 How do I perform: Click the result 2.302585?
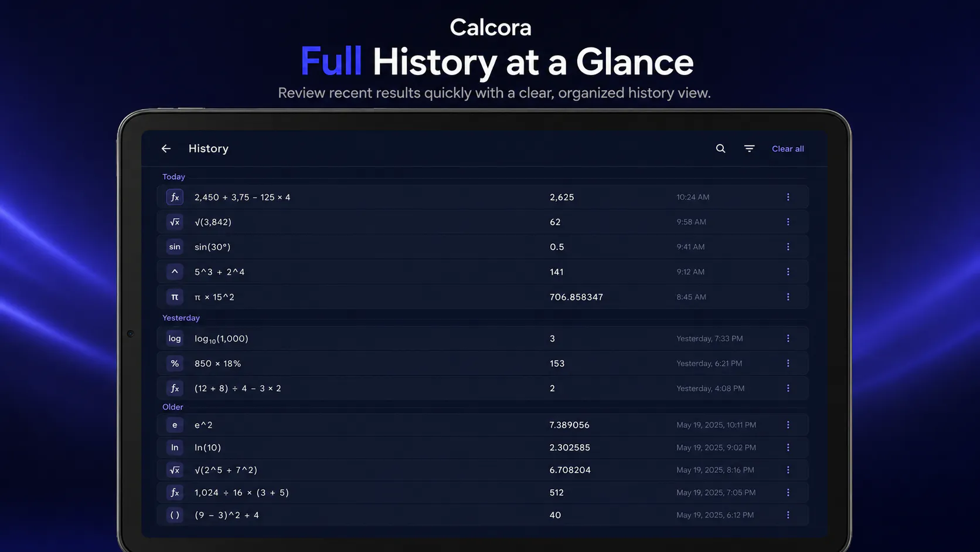570,448
